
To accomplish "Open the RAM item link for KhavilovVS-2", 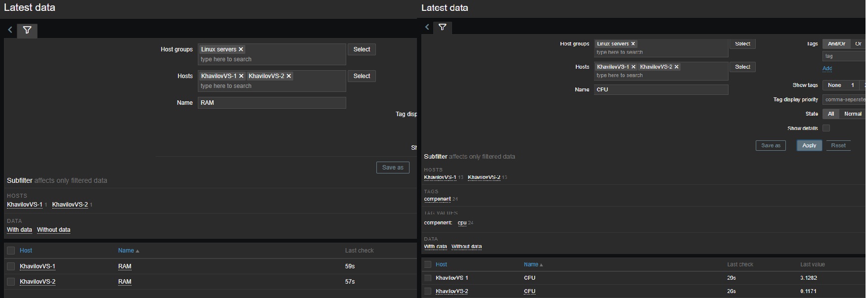I will point(125,282).
